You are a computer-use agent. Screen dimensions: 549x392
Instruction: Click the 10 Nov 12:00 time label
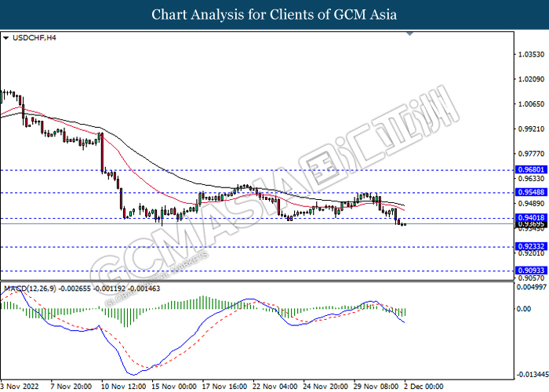pos(124,386)
